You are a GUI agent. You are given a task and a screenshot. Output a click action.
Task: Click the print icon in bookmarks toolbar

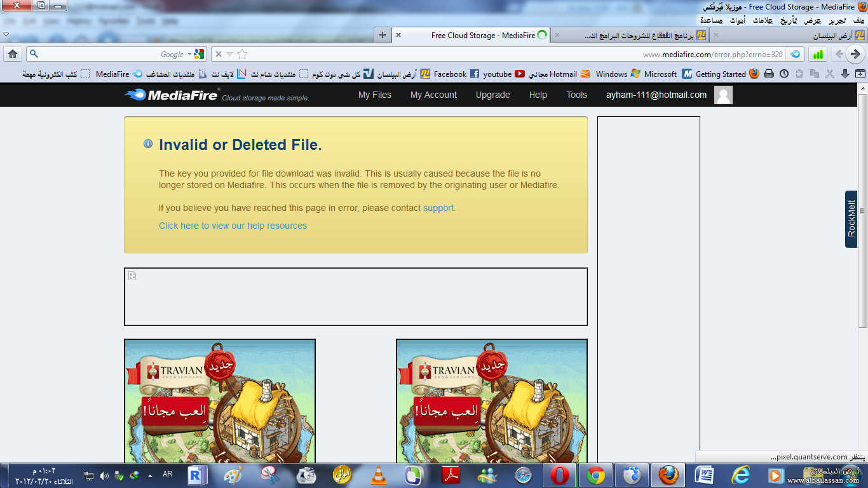pos(769,74)
